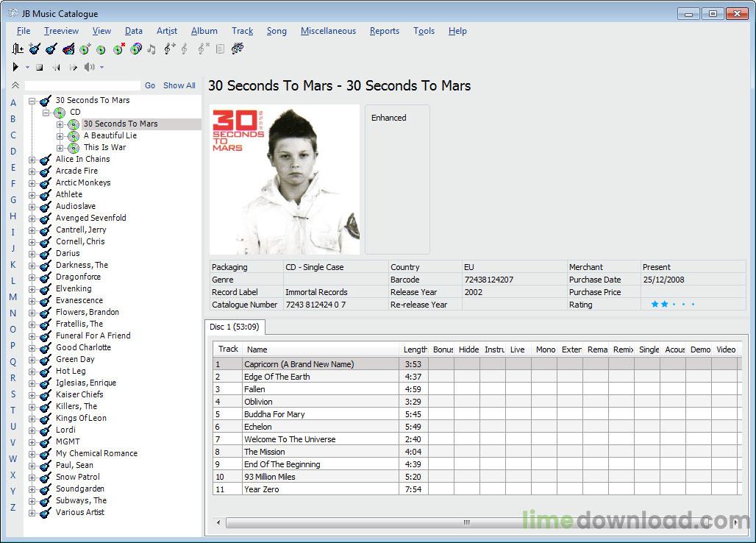Select the Add Artist guitar icon
Viewport: 756px width, 543px height.
pos(34,49)
